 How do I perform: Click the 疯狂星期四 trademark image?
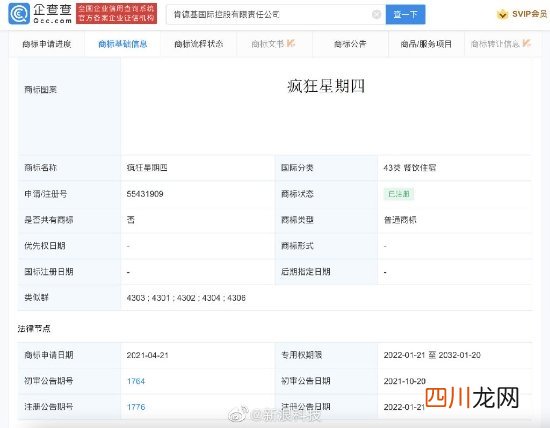click(326, 86)
